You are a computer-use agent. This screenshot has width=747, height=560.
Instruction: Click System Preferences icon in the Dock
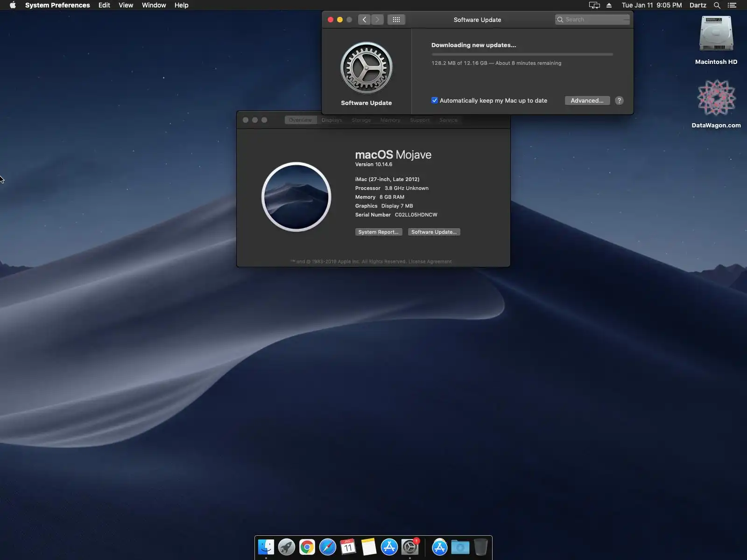click(x=410, y=547)
